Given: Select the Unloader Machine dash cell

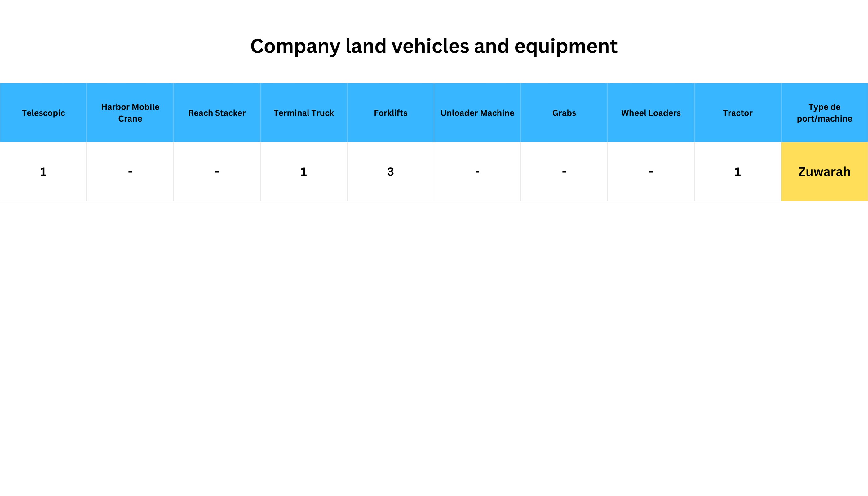Looking at the screenshot, I should pyautogui.click(x=477, y=172).
